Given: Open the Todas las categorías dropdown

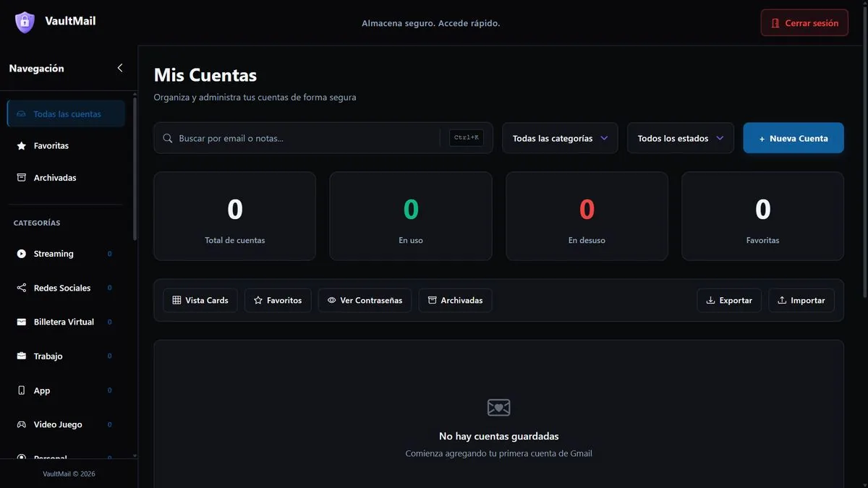Looking at the screenshot, I should point(560,138).
